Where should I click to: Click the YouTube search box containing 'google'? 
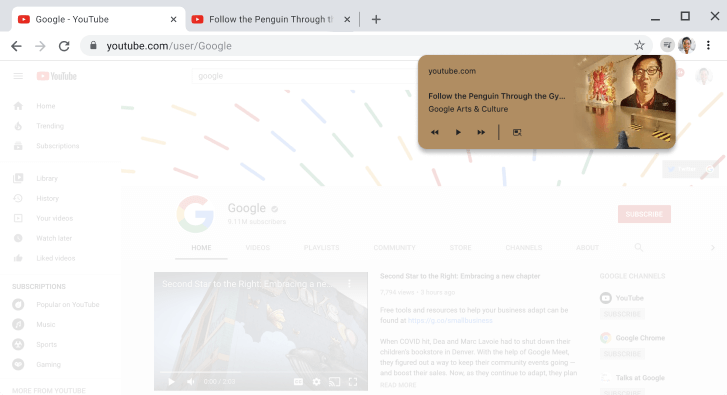point(306,76)
